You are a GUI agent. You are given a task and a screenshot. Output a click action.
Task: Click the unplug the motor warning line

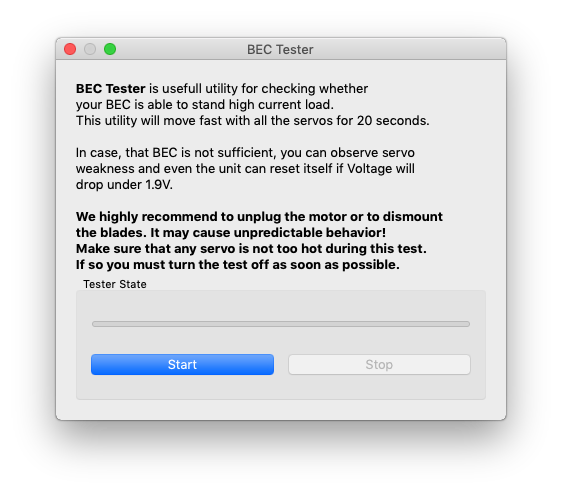pos(259,217)
